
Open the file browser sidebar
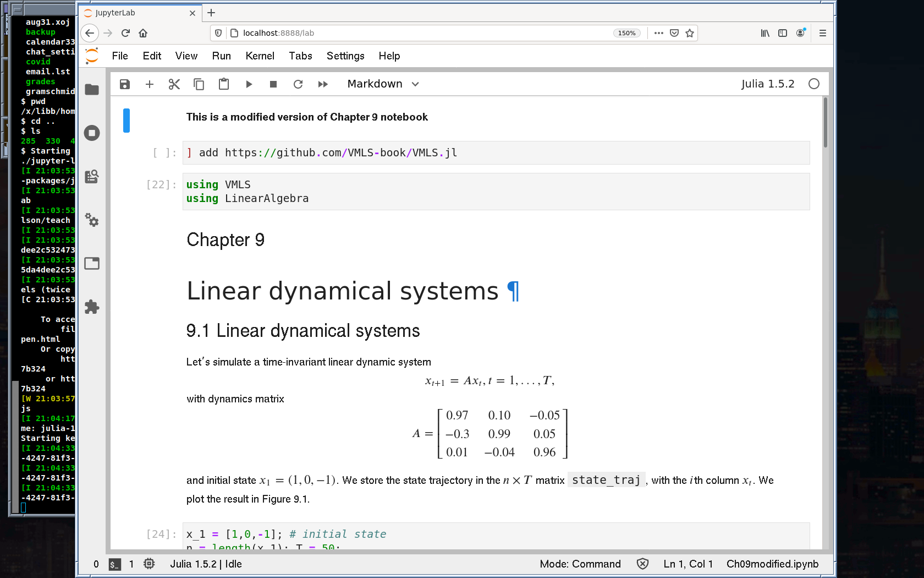pos(92,90)
